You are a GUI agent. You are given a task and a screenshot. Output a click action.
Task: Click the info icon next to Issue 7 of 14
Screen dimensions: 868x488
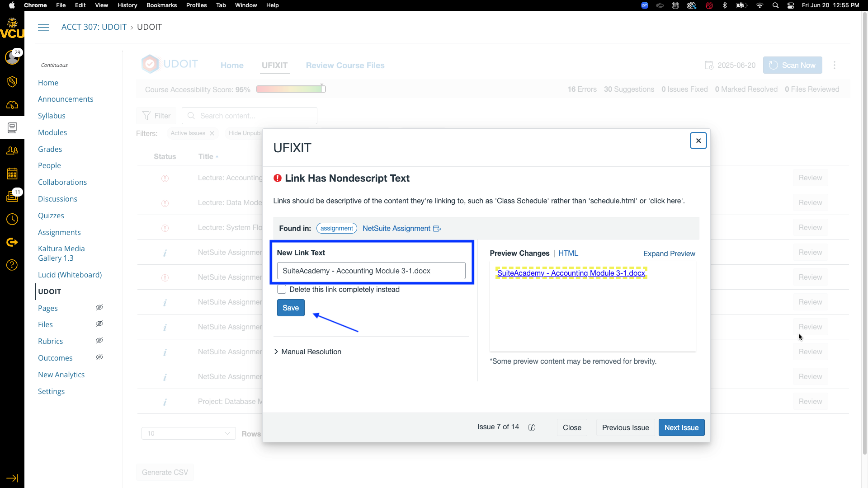pyautogui.click(x=532, y=427)
